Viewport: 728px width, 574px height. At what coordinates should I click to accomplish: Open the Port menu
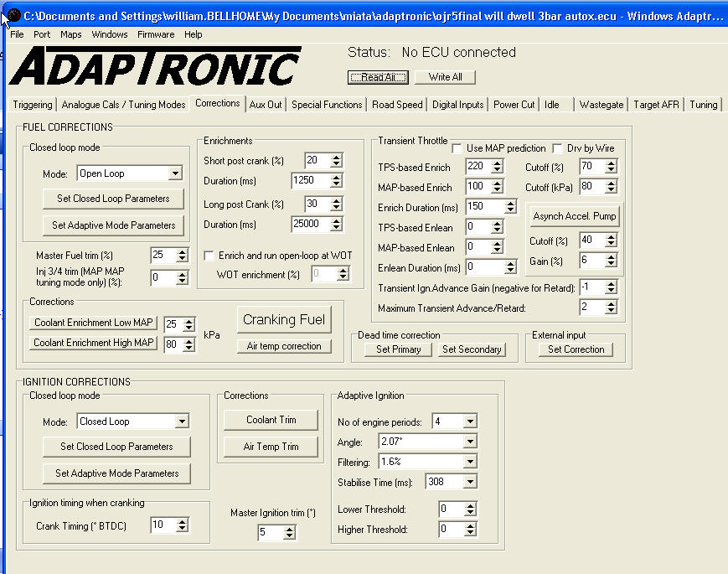[42, 34]
